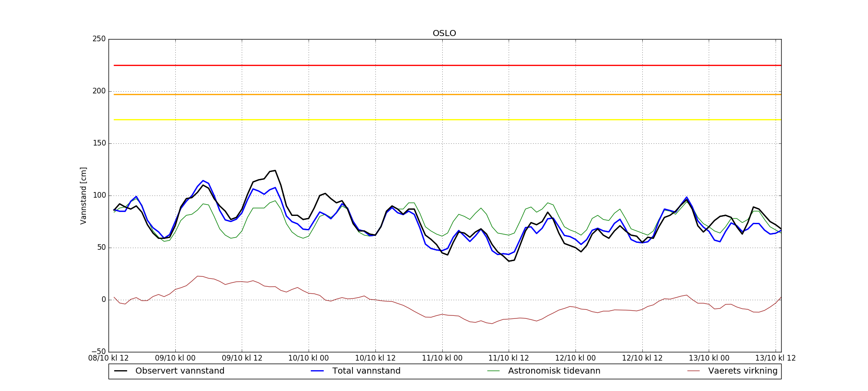Click the green Astronomisk tidevann legend line
This screenshot has width=868, height=391.
tap(493, 371)
